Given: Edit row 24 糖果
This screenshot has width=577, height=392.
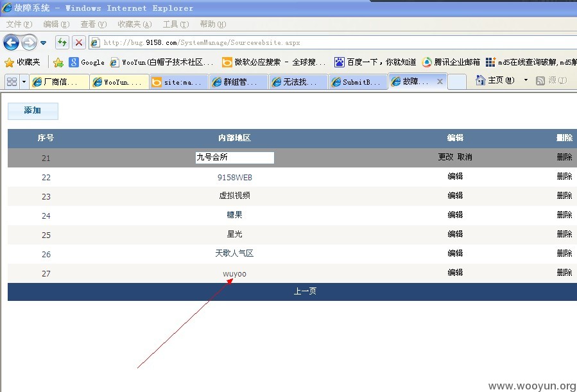Looking at the screenshot, I should 455,215.
